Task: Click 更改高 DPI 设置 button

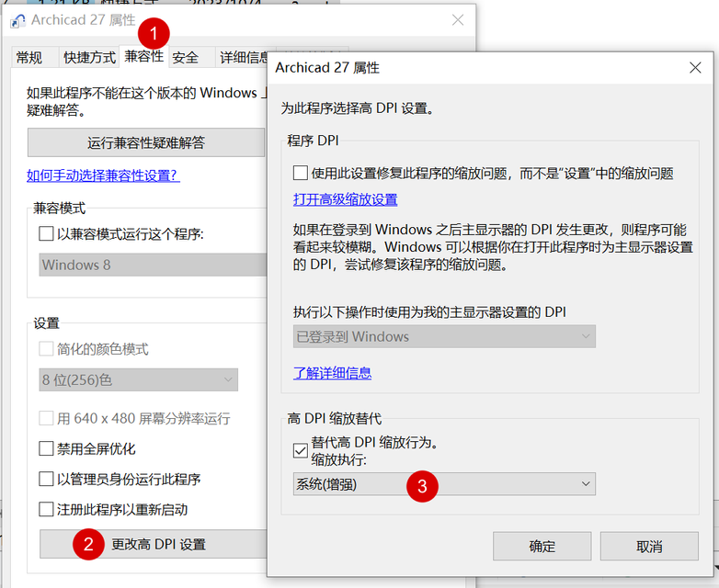Action: tap(154, 544)
